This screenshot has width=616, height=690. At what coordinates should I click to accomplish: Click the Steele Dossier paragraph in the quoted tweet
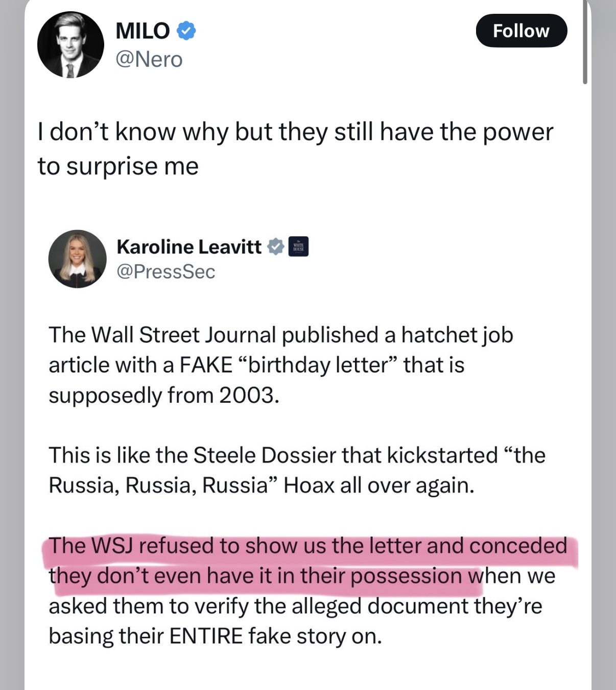[x=297, y=470]
